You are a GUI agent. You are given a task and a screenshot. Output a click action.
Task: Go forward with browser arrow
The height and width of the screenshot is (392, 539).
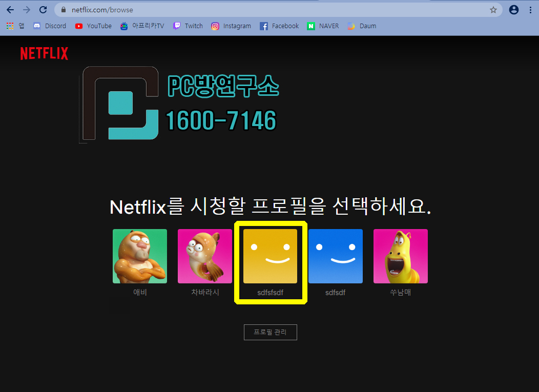[x=27, y=10]
